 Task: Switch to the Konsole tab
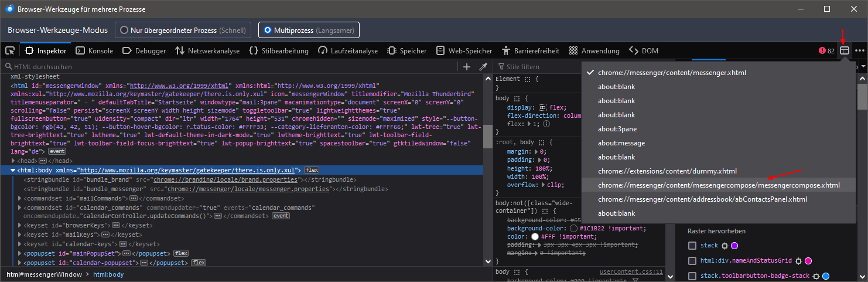pyautogui.click(x=94, y=51)
